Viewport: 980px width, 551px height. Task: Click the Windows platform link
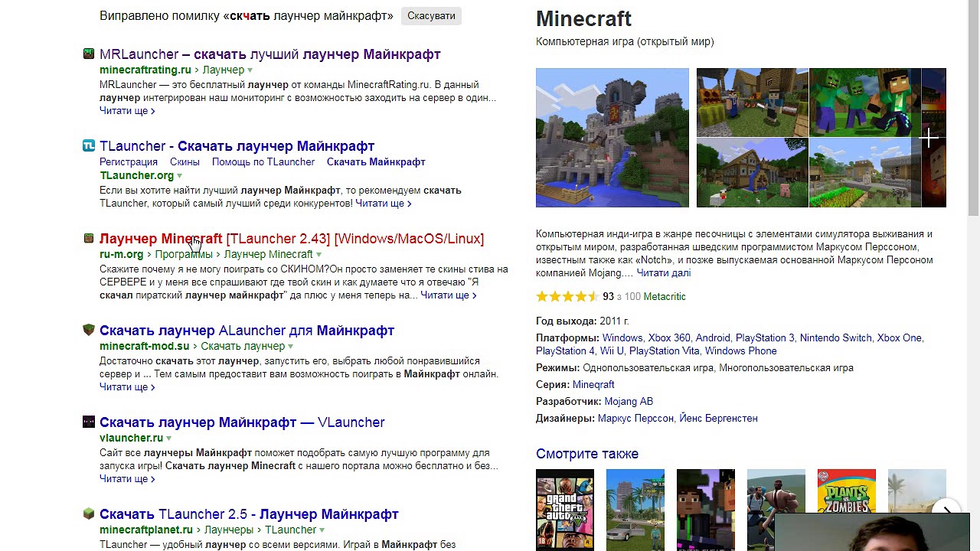pos(622,338)
